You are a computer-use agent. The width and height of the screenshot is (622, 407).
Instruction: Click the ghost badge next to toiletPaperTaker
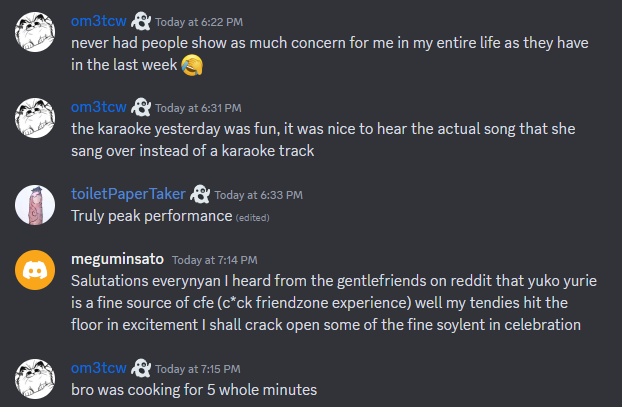199,194
